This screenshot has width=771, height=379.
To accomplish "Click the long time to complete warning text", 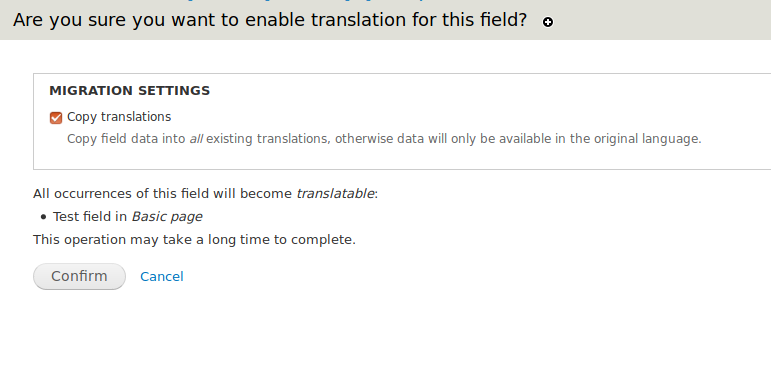I will [194, 240].
